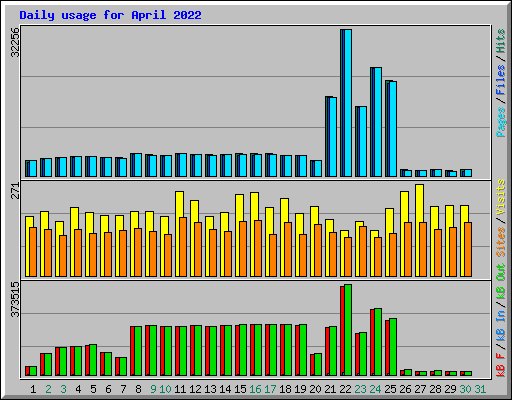Click the orange sites bar for day 11
The width and height of the screenshot is (512, 400).
(x=183, y=247)
